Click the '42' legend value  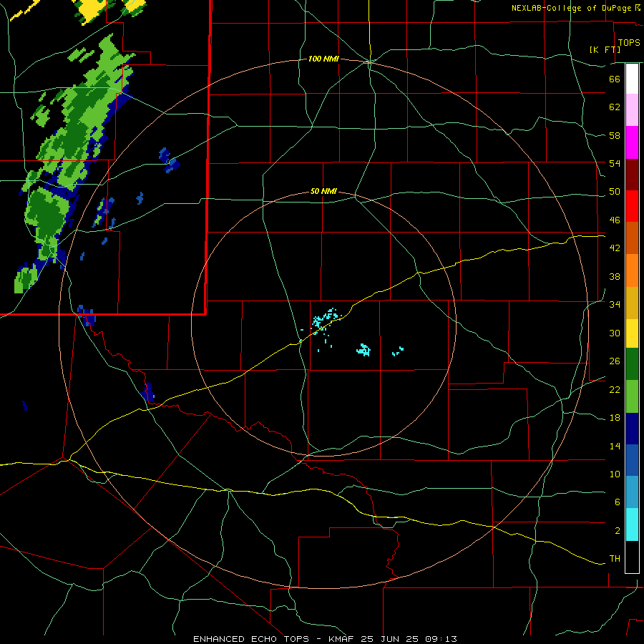point(615,248)
